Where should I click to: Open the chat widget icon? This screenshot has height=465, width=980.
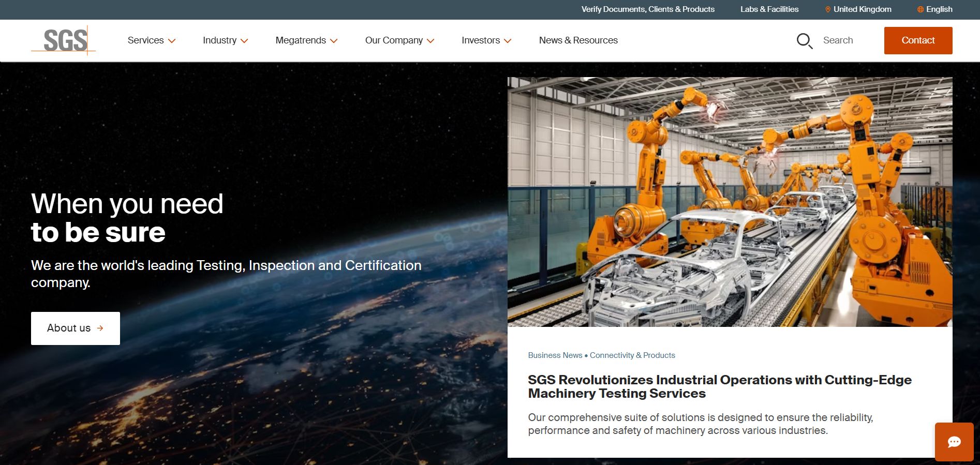click(x=954, y=442)
